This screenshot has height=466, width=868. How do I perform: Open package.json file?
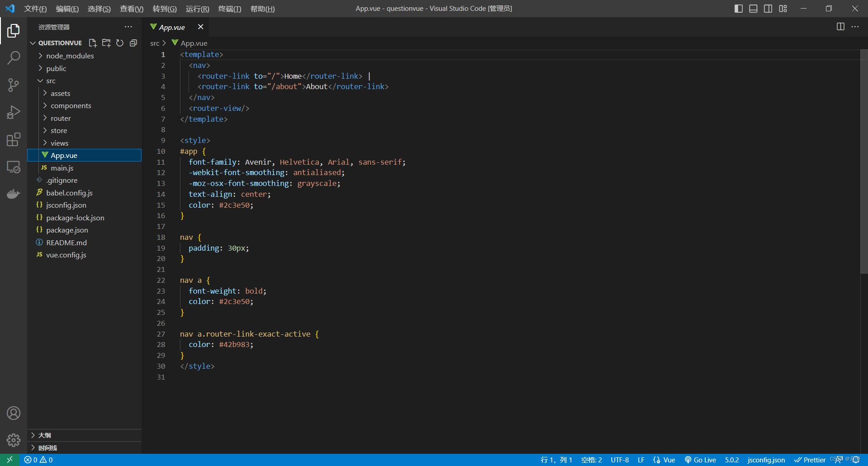pyautogui.click(x=84, y=230)
